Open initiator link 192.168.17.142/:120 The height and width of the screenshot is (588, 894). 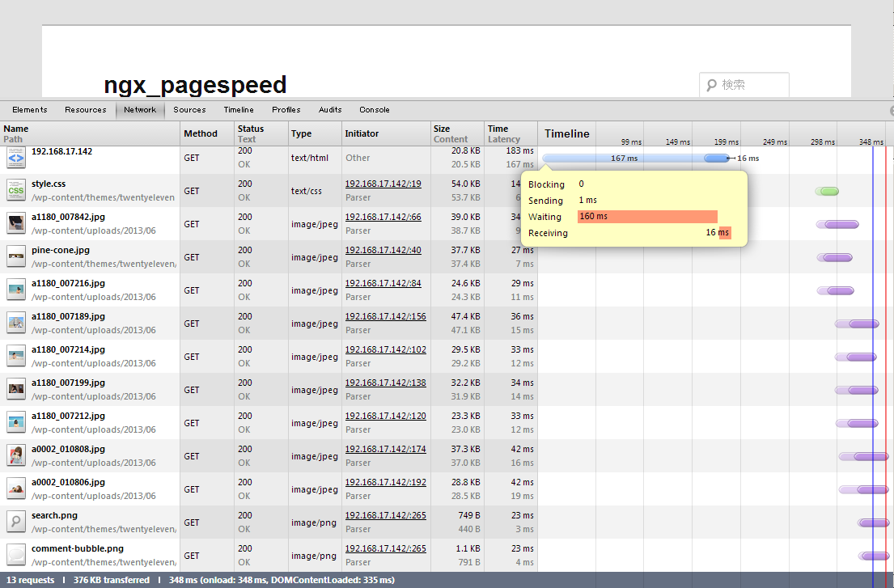(x=385, y=416)
